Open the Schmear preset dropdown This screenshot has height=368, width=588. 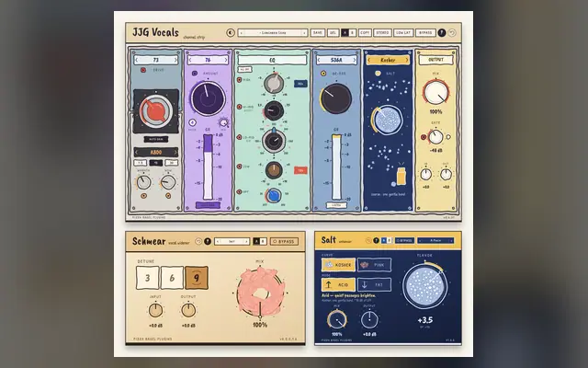tap(232, 241)
